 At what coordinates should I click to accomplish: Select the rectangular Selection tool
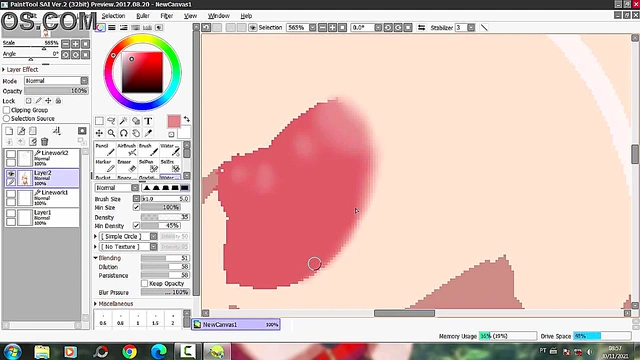pos(99,121)
